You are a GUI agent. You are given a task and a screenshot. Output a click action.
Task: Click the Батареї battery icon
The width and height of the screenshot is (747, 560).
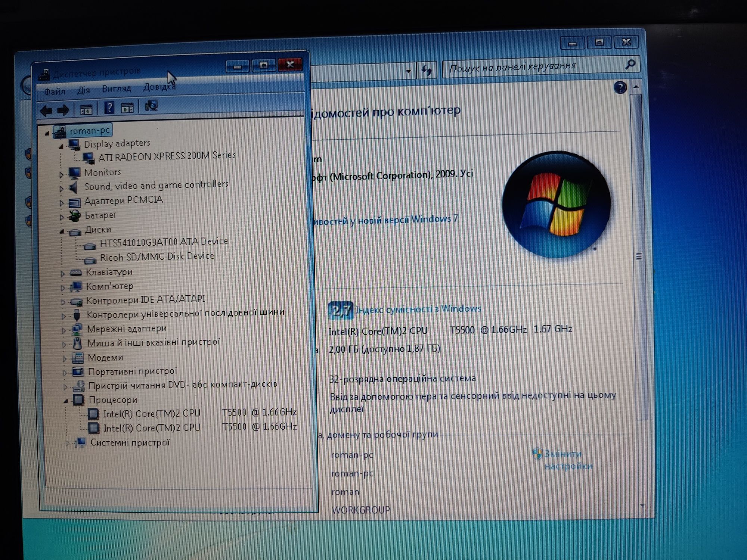[75, 216]
